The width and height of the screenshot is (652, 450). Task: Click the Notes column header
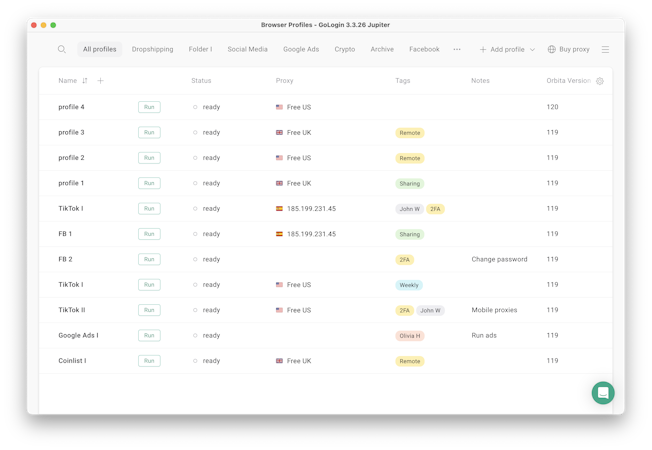point(480,81)
